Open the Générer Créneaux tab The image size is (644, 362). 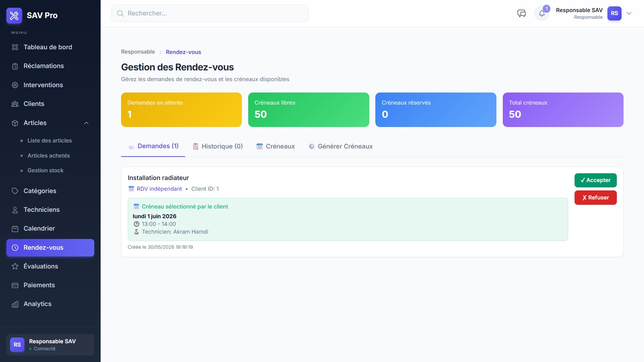pos(340,146)
